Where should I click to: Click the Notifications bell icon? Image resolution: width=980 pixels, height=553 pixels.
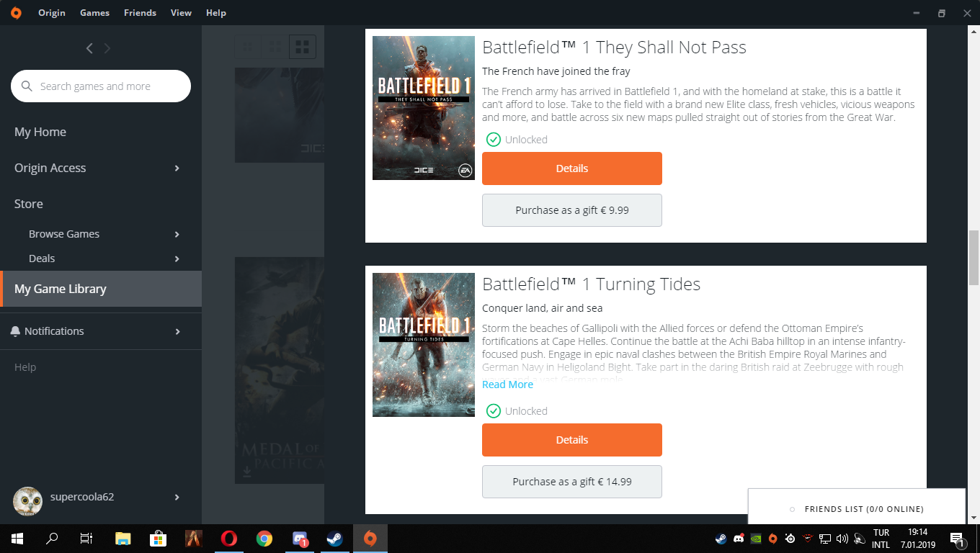point(15,331)
